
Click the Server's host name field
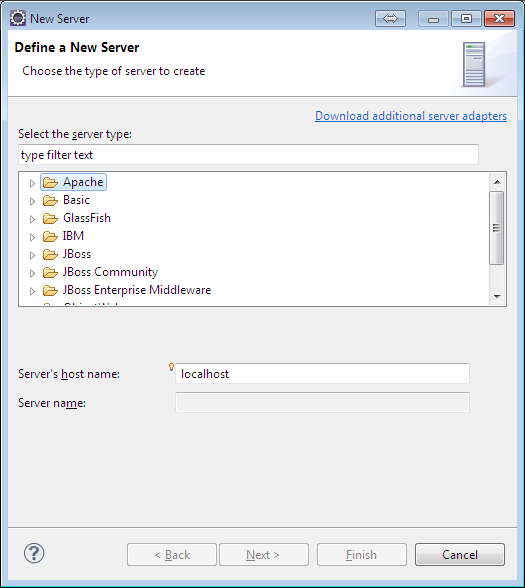[x=322, y=374]
